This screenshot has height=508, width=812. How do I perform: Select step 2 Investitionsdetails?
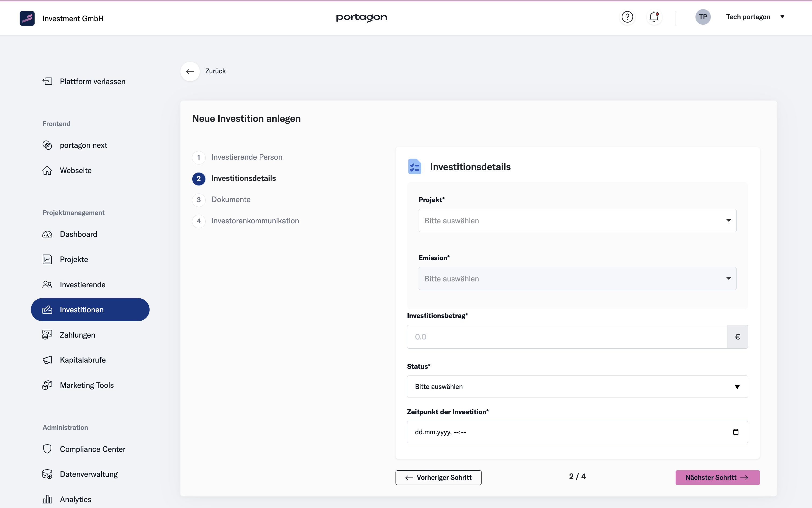tap(234, 178)
